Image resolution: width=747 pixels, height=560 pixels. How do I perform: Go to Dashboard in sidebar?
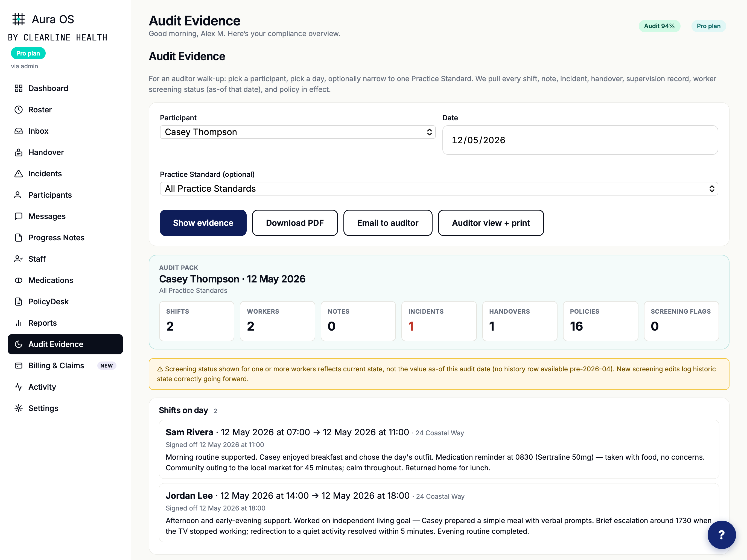[x=65, y=89]
